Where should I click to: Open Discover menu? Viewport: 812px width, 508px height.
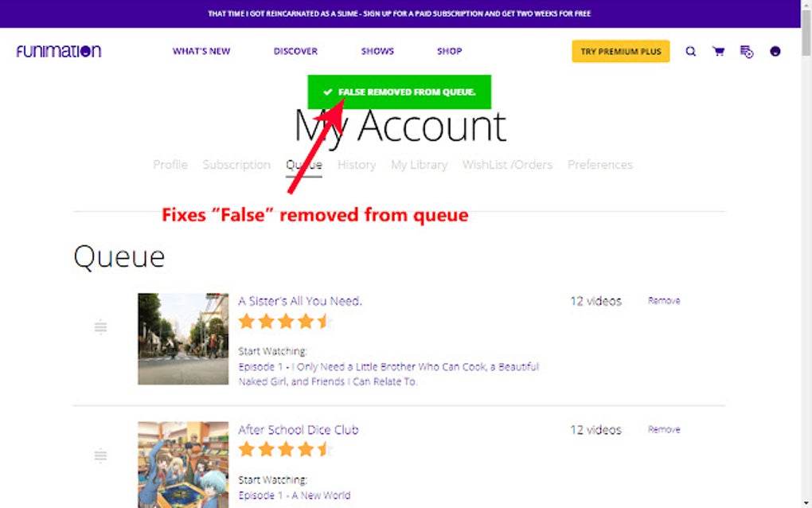[295, 51]
